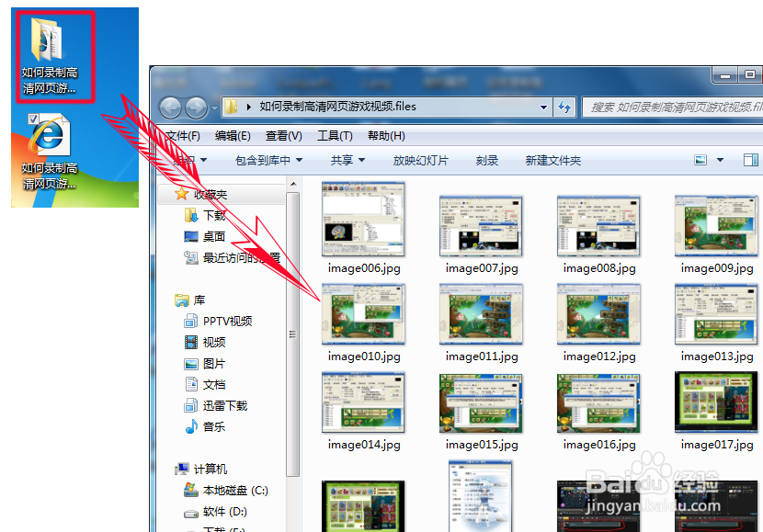Screen dimensions: 763x532
Task: Click the forward navigation arrow
Action: [x=197, y=107]
